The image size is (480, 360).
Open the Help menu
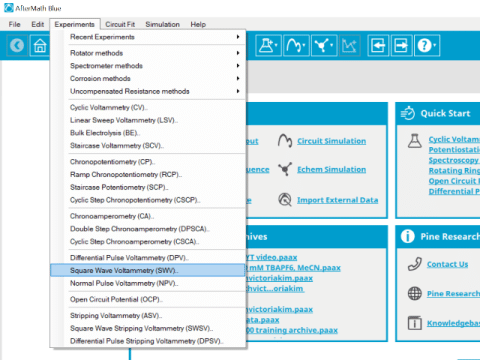(198, 24)
